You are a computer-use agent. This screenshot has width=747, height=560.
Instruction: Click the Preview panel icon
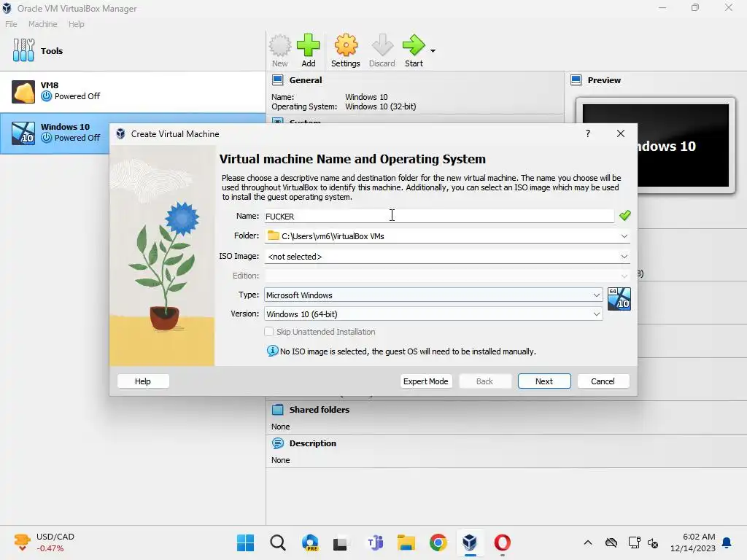tap(576, 80)
